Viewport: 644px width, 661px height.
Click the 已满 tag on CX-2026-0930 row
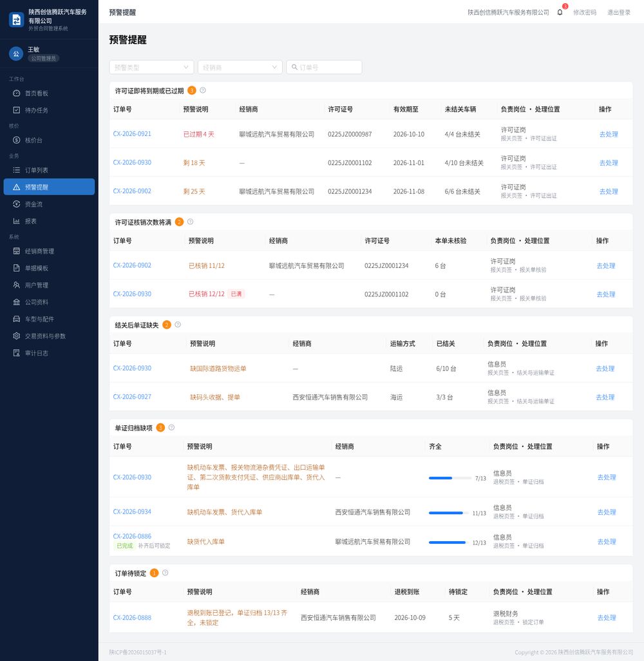click(236, 294)
